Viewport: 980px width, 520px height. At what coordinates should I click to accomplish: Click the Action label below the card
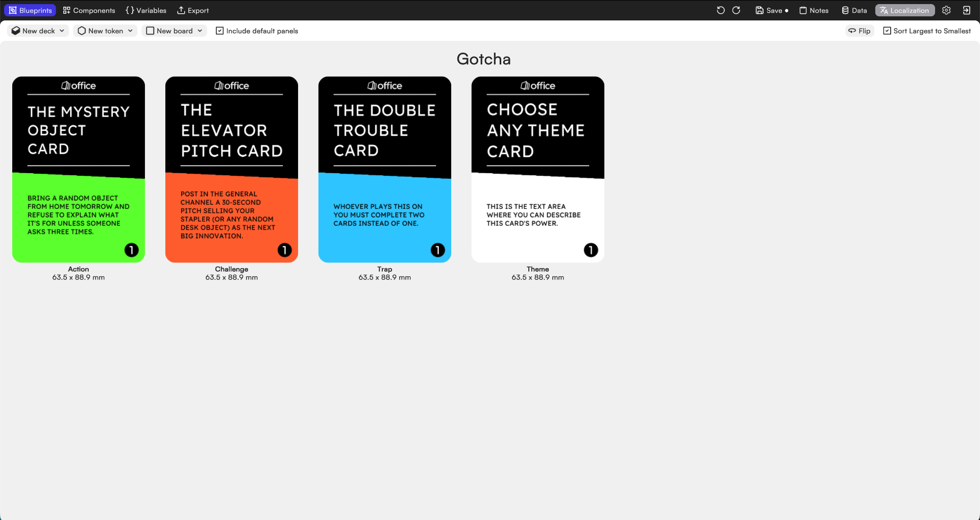pos(79,269)
